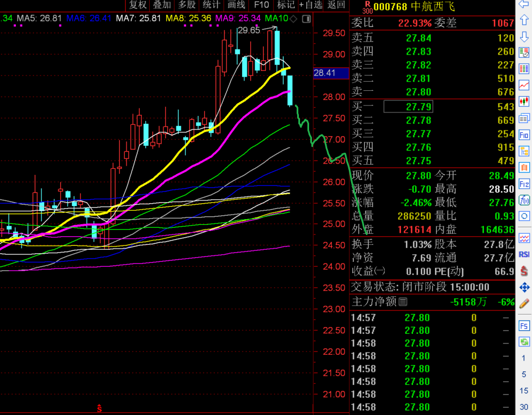The image size is (532, 415).
Task: Click the 29.65 high price label
Action: click(248, 30)
